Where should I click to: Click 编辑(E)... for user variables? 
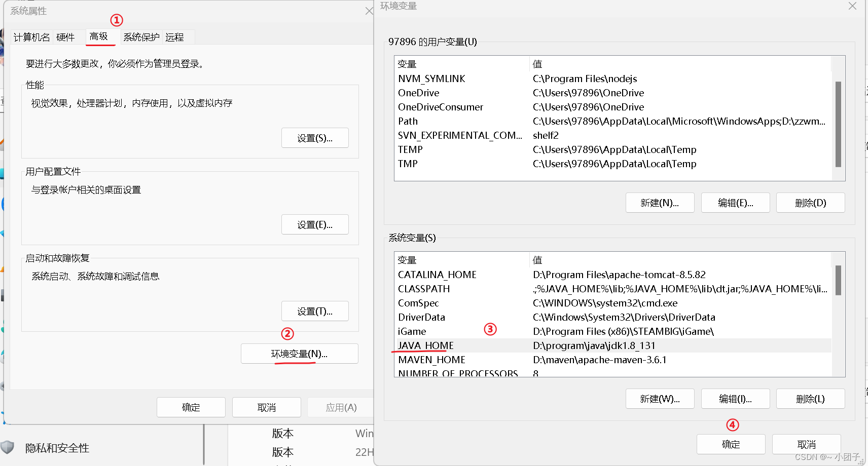tap(735, 203)
